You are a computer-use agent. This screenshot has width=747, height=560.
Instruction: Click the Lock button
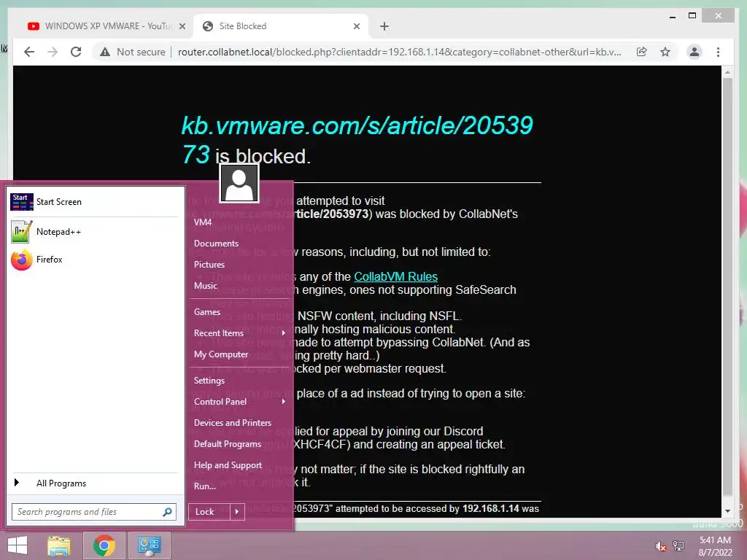pos(209,512)
